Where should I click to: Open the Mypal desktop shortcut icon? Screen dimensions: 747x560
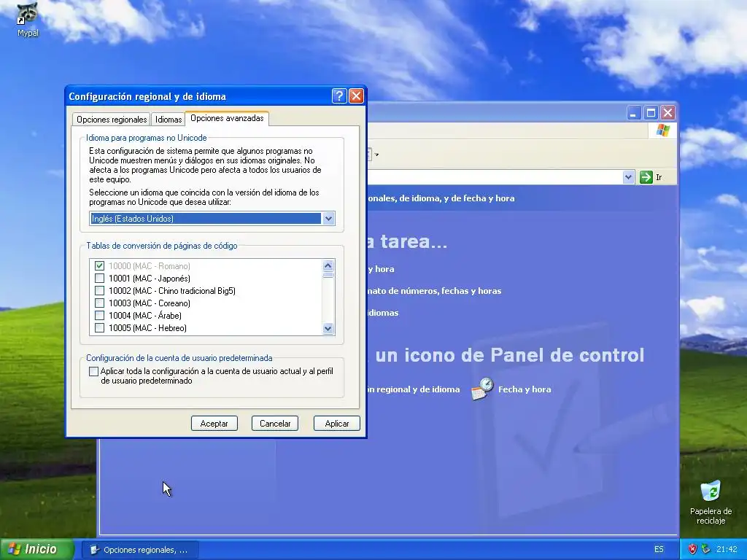[x=27, y=15]
